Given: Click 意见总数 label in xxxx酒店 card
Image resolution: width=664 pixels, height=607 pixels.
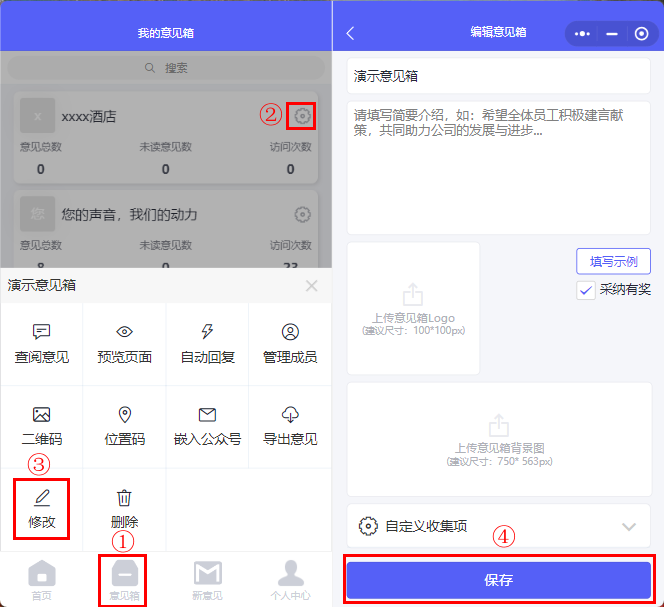Looking at the screenshot, I should [x=41, y=147].
